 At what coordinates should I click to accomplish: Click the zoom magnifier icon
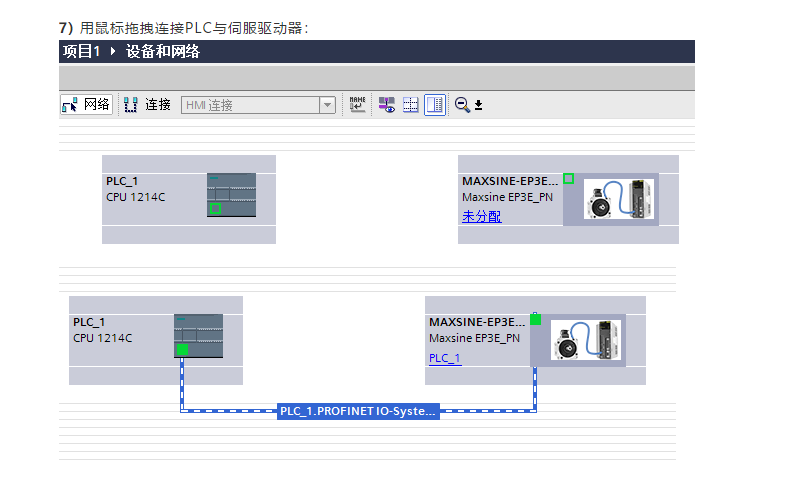pos(462,104)
